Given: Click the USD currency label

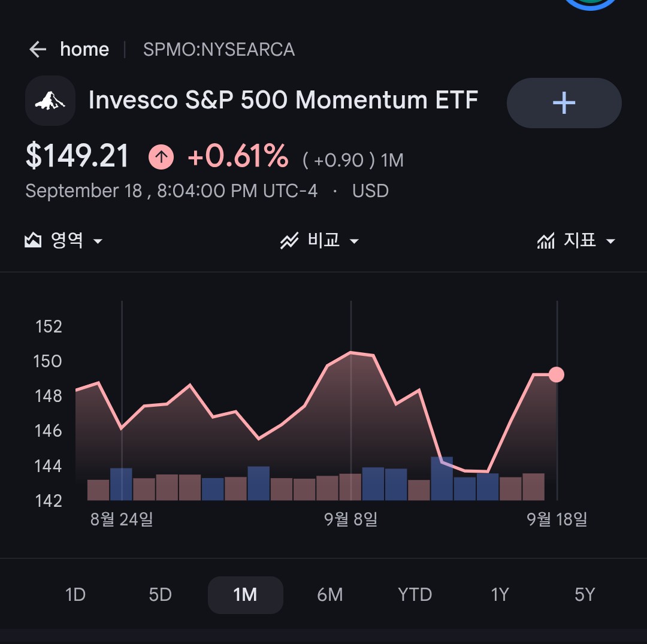Looking at the screenshot, I should coord(371,191).
